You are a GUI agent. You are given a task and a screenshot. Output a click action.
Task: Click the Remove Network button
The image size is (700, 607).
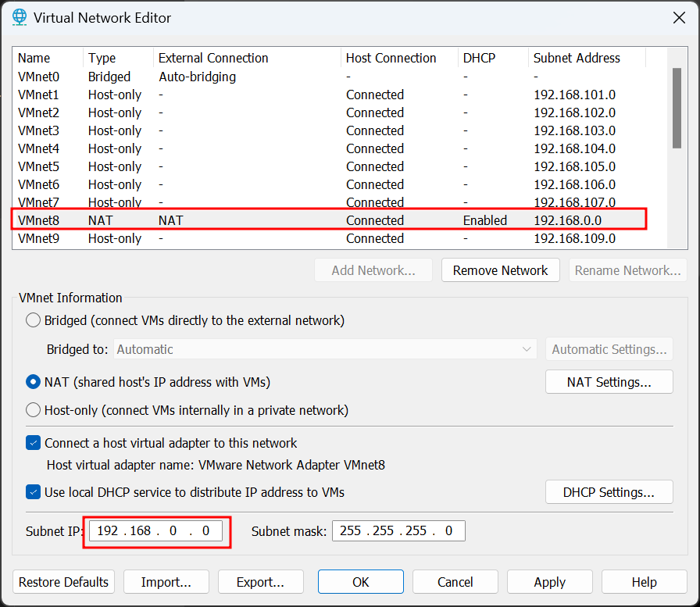501,270
